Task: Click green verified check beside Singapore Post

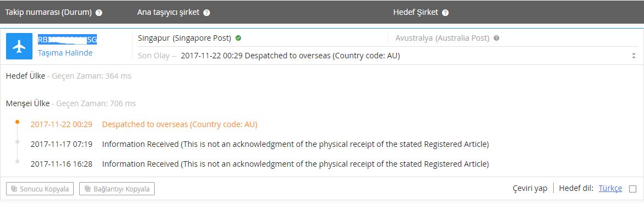Action: [x=238, y=38]
